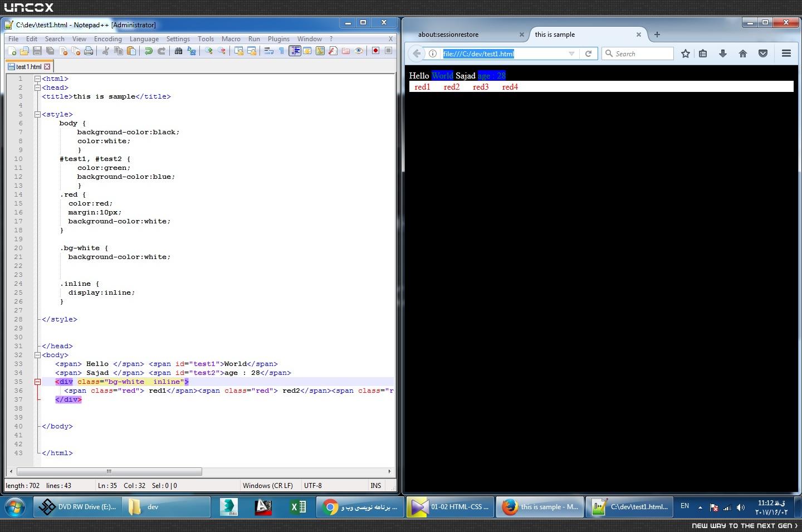Collapse the head fold marker on line 2

(37, 87)
